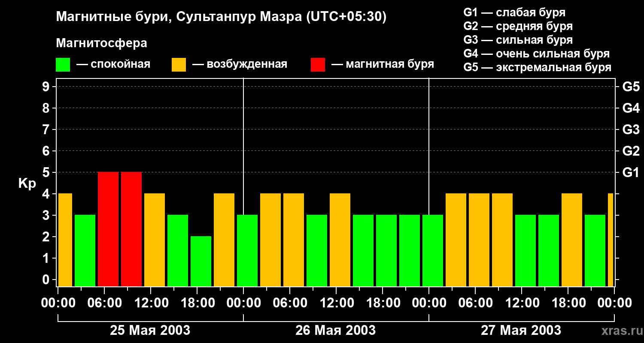Viewport: 644px width, 343px height.
Task: Click the '26 Мая 2003' date label
Action: pos(336,330)
